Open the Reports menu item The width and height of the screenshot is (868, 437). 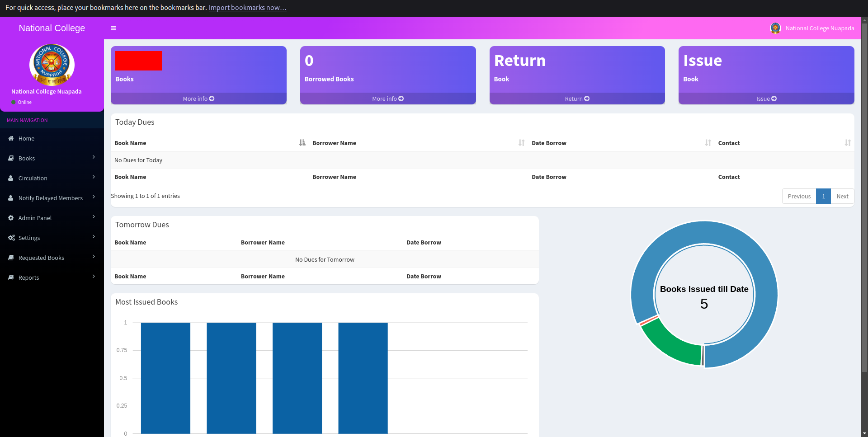point(52,277)
